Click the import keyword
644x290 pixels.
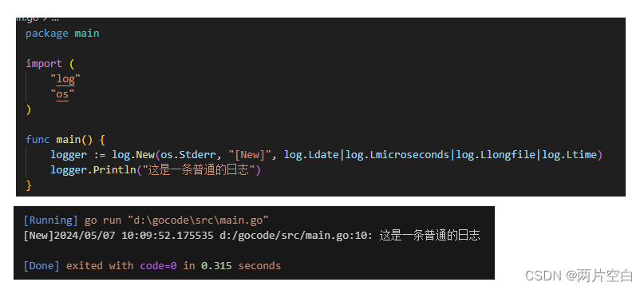coord(44,64)
